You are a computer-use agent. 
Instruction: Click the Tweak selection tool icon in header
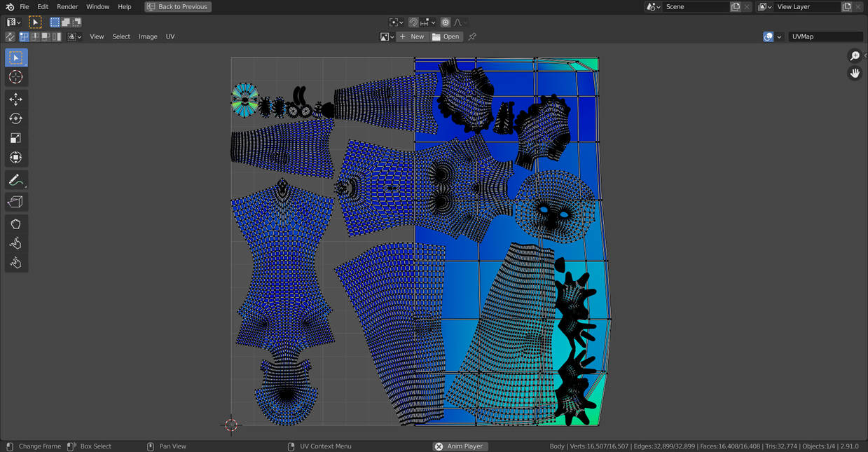click(35, 22)
